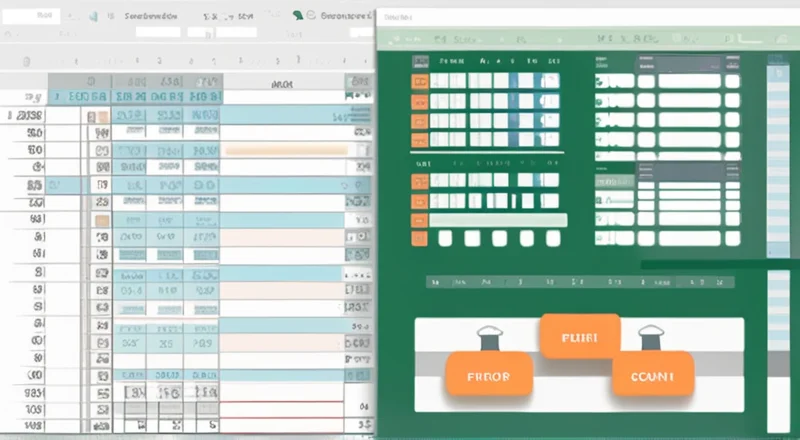The height and width of the screenshot is (440, 800).
Task: Toggle the middle white rounded checkbox in bottom row
Action: click(x=499, y=238)
